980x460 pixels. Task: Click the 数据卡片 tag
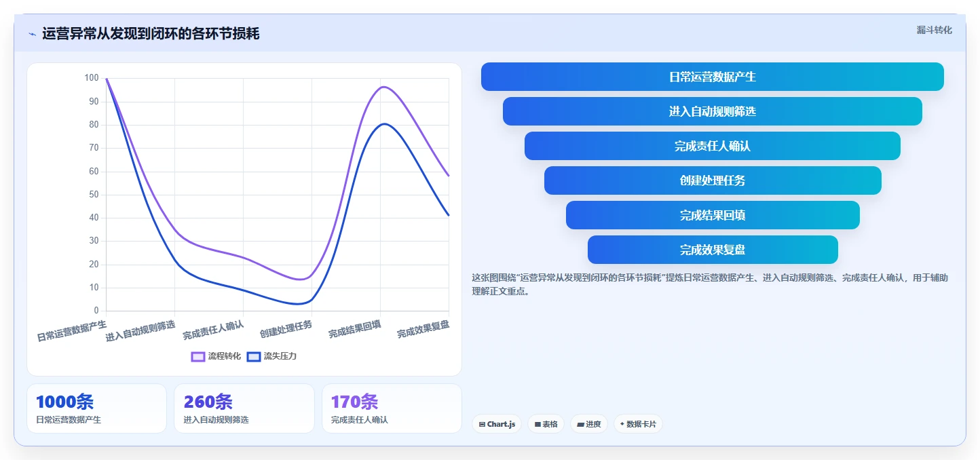tap(638, 424)
